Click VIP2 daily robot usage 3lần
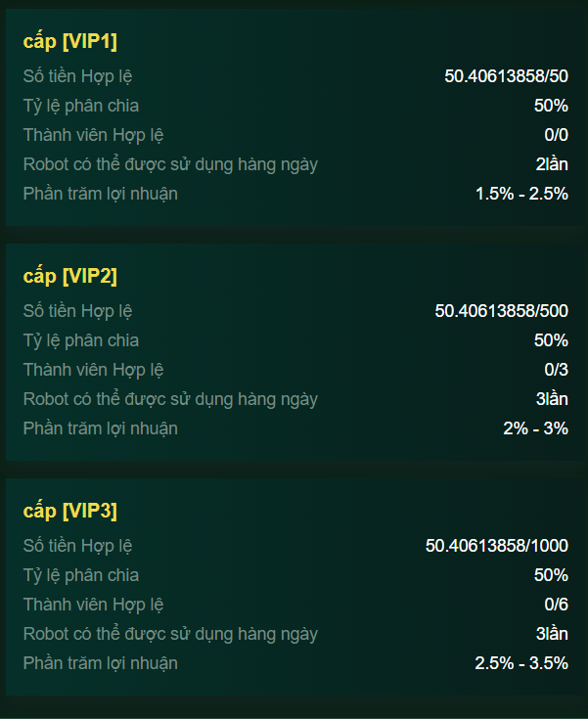588x719 pixels. 552,399
